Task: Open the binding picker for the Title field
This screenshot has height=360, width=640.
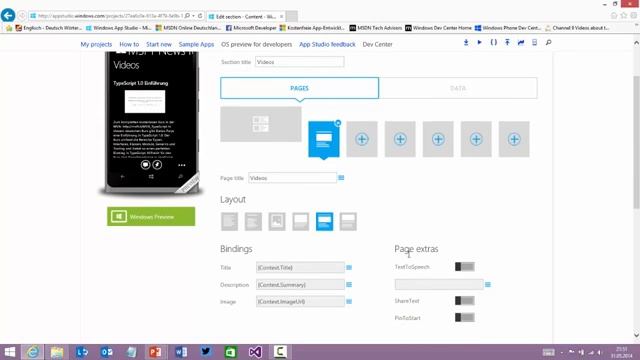Action: [x=349, y=267]
